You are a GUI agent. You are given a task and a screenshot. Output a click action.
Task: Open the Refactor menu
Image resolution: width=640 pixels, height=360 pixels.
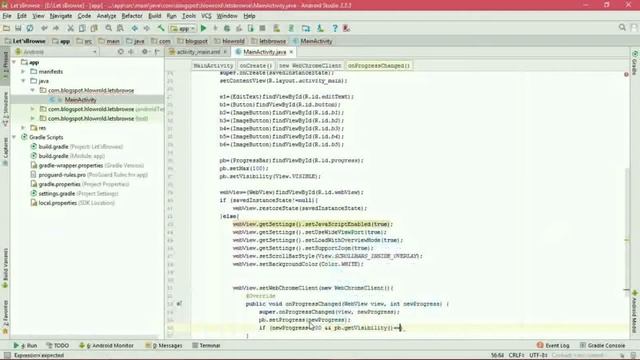[x=132, y=16]
